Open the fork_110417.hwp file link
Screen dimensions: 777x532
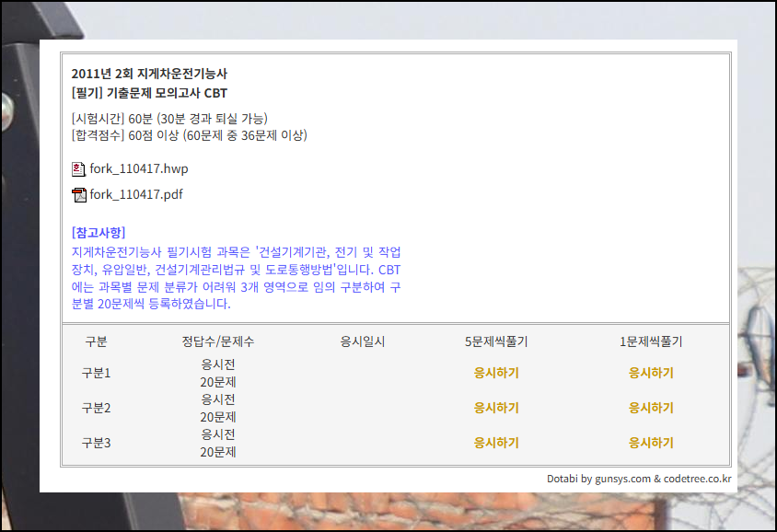139,169
